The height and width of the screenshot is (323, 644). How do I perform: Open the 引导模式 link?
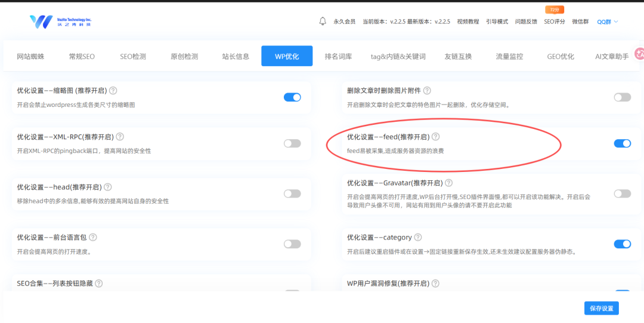[x=497, y=22]
